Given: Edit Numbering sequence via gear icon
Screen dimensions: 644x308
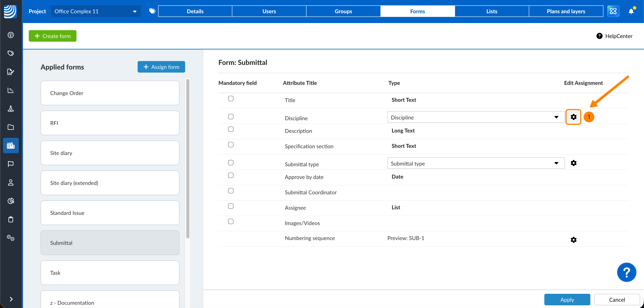Looking at the screenshot, I should pyautogui.click(x=573, y=240).
